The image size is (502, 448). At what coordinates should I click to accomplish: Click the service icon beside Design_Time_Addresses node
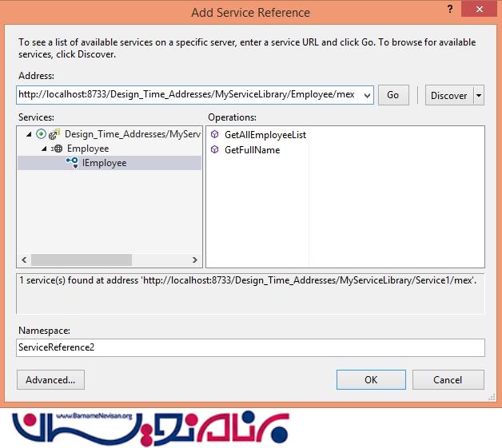point(54,134)
